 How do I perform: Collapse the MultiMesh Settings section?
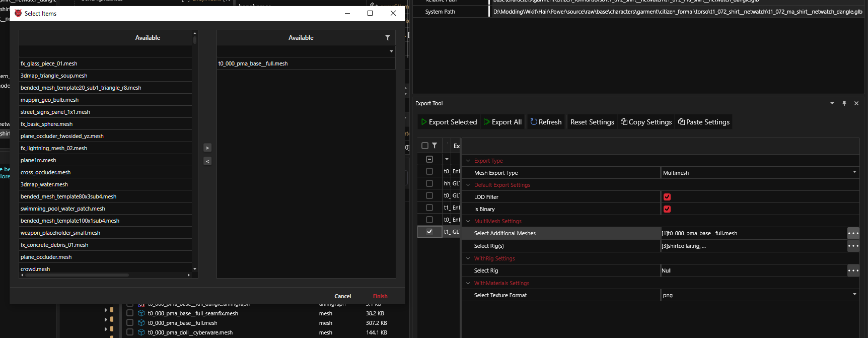tap(468, 221)
